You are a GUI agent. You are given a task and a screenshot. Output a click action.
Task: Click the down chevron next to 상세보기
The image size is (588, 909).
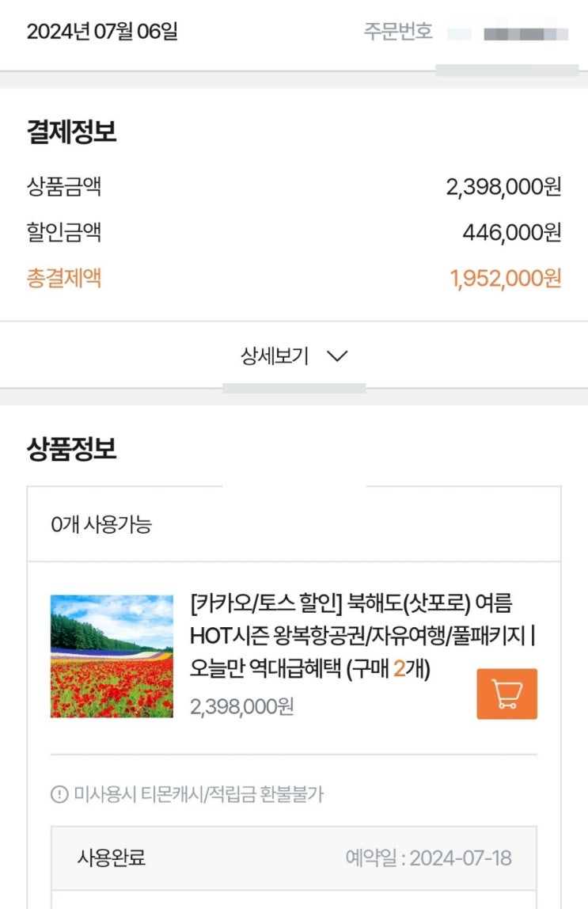click(x=337, y=356)
